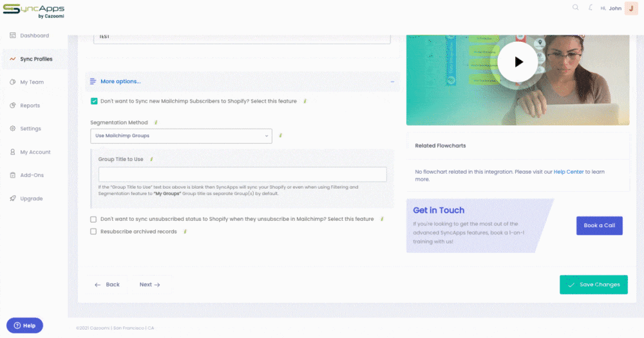
Task: Click the Next button
Action: click(x=150, y=285)
